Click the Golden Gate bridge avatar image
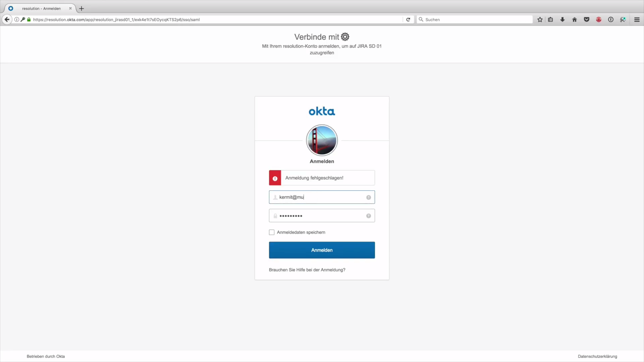644x362 pixels. click(322, 140)
